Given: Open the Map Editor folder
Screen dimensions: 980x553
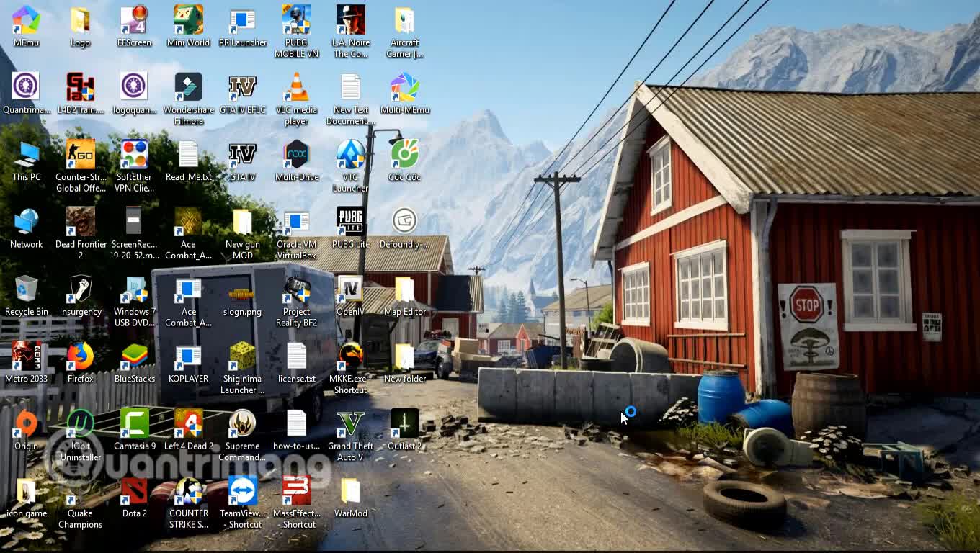Looking at the screenshot, I should click(x=405, y=295).
